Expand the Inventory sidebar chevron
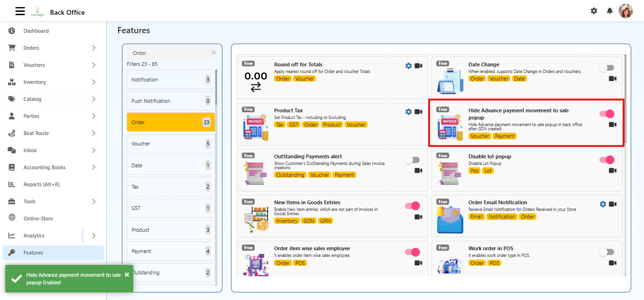This screenshot has height=300, width=644. (93, 82)
